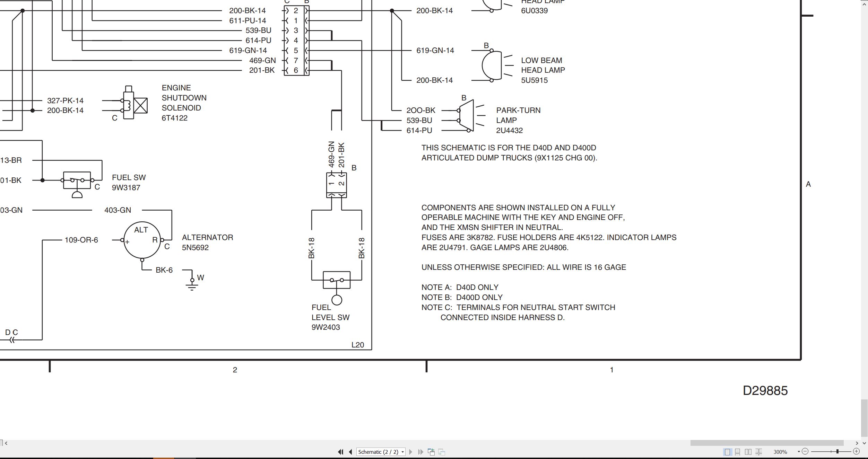
Task: Click the FUEL SW 9W3187 label
Action: 129,183
